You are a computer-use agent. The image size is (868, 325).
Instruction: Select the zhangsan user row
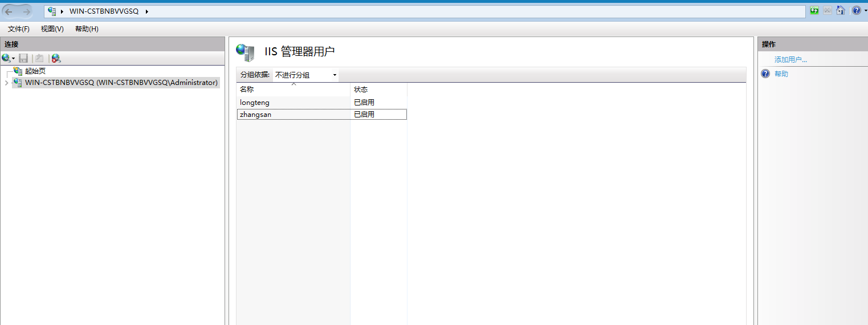coord(322,115)
